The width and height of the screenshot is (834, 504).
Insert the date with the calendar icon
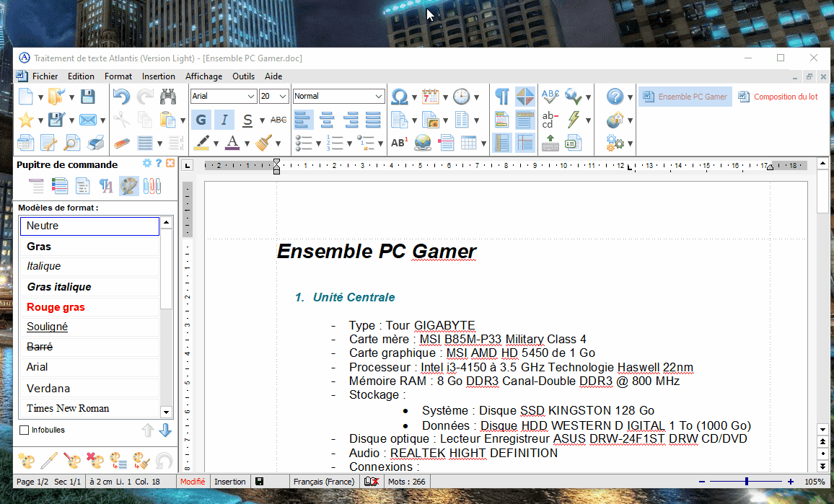pyautogui.click(x=430, y=96)
